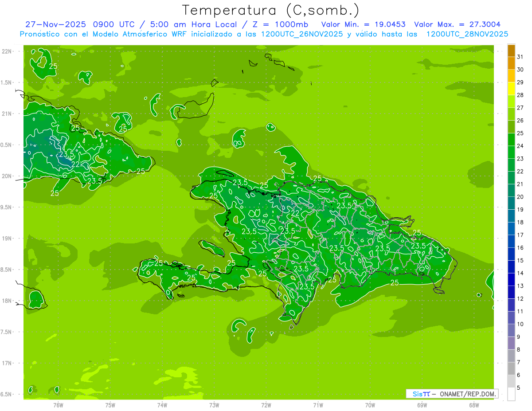Click the 18N latitude axis label
Image resolution: width=532 pixels, height=411 pixels.
(8, 301)
